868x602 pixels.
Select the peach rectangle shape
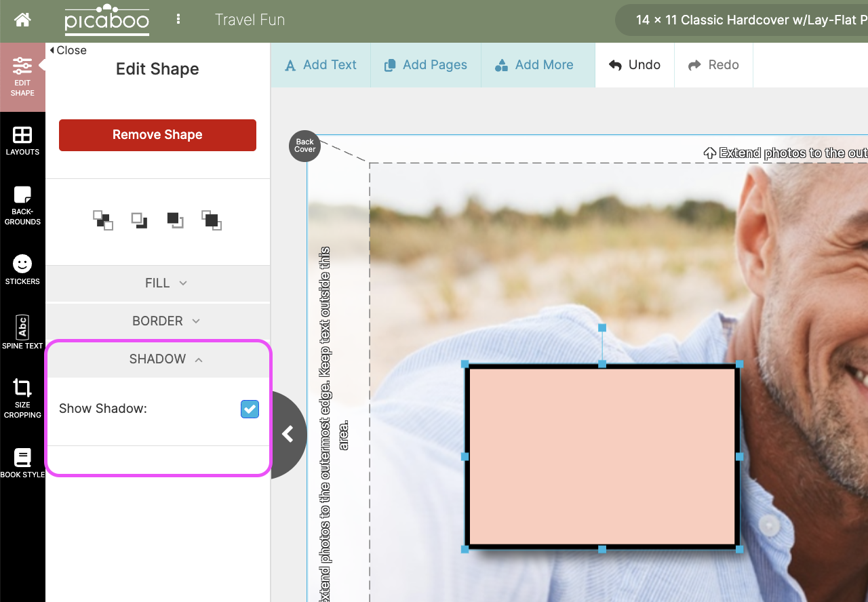tap(602, 456)
